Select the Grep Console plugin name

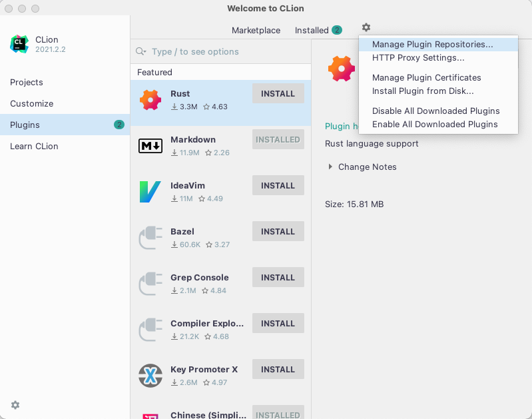pyautogui.click(x=200, y=277)
